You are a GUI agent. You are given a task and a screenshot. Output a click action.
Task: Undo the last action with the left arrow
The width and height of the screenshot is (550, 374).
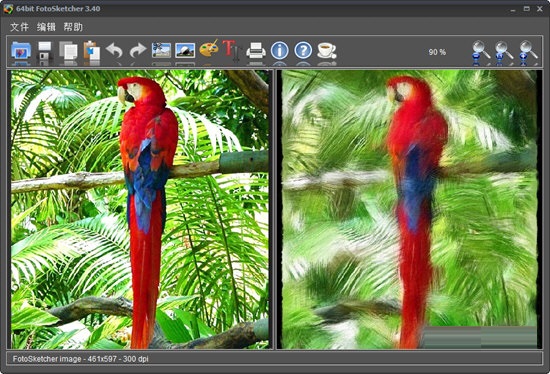pos(114,50)
